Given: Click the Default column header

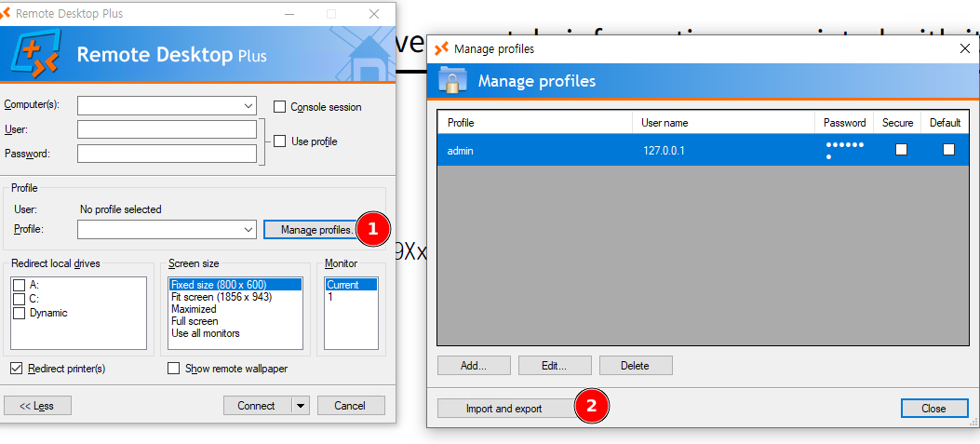Looking at the screenshot, I should coord(945,123).
